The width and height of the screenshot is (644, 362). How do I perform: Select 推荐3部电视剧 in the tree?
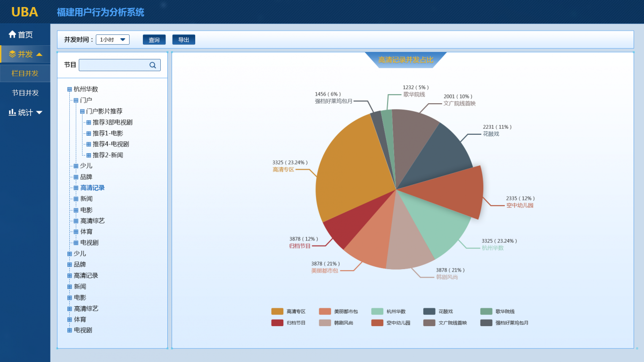click(x=112, y=123)
